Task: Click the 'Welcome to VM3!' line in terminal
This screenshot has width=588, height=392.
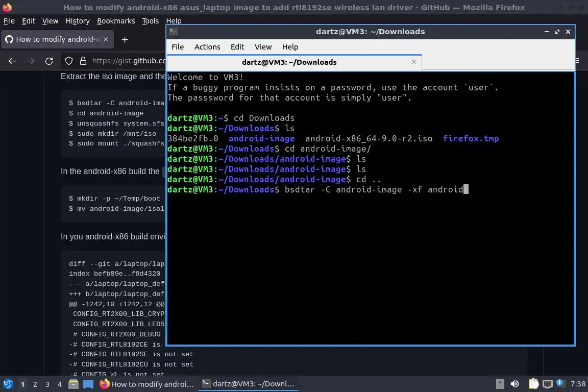Action: 206,77
